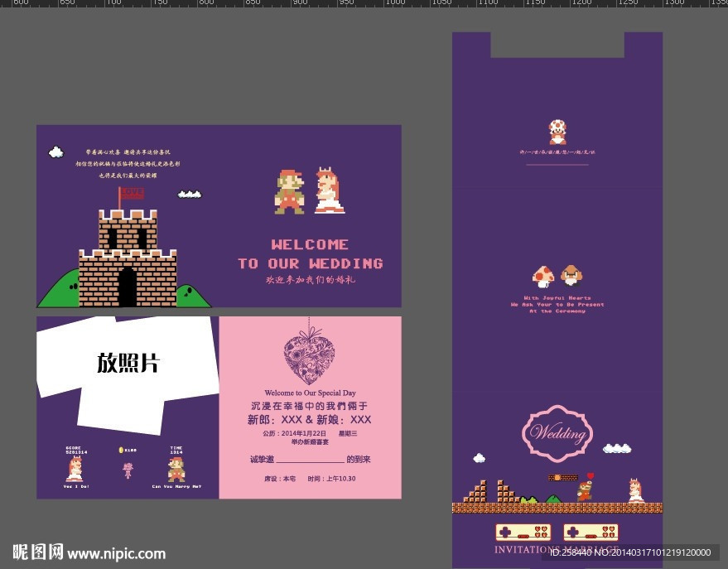This screenshot has width=728, height=569.
Task: Select the 'TIME 1314' text
Action: [176, 450]
